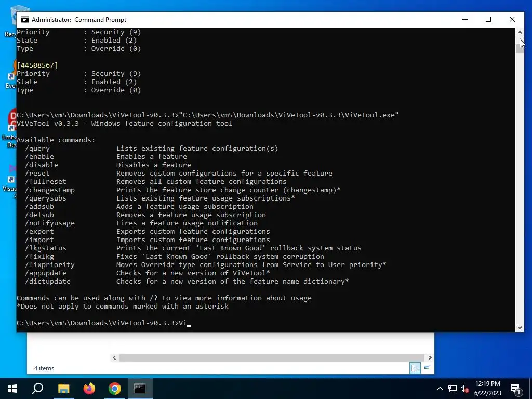This screenshot has height=399, width=532.
Task: Click the muted volume tray icon
Action: click(x=464, y=389)
